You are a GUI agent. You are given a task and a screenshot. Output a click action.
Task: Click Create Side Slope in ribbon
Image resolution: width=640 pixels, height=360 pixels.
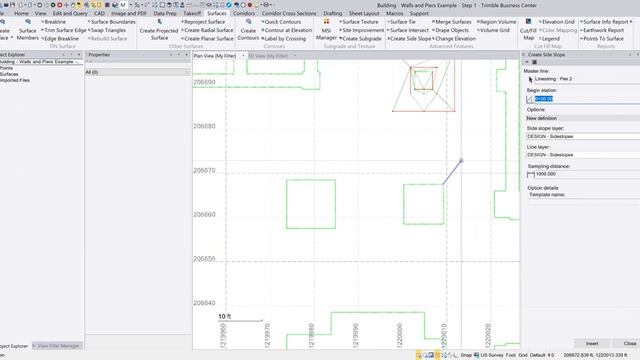(409, 38)
